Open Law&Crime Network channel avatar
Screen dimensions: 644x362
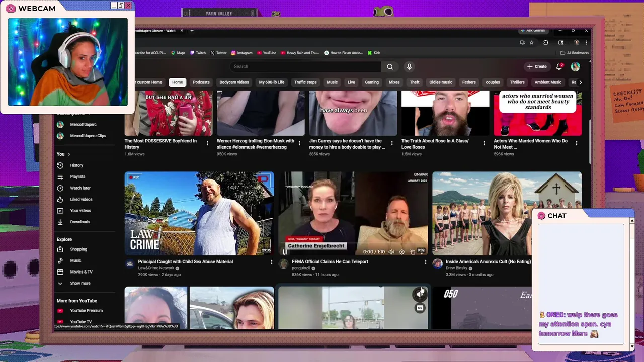(130, 264)
